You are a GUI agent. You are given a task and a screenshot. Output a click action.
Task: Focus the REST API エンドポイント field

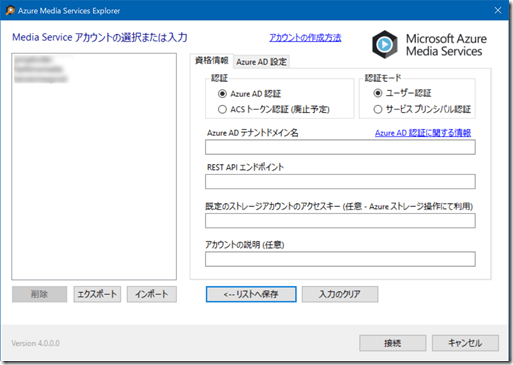(x=340, y=181)
